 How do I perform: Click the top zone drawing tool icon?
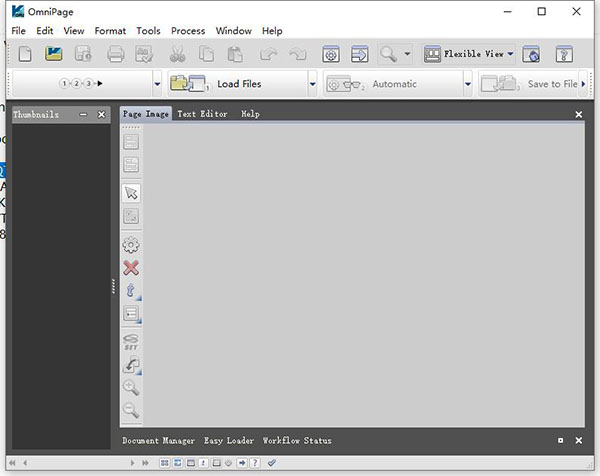point(131,142)
